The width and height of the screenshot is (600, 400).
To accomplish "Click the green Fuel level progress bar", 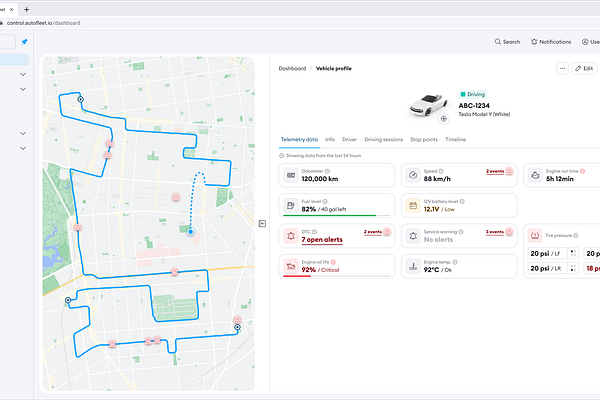I will 329,216.
